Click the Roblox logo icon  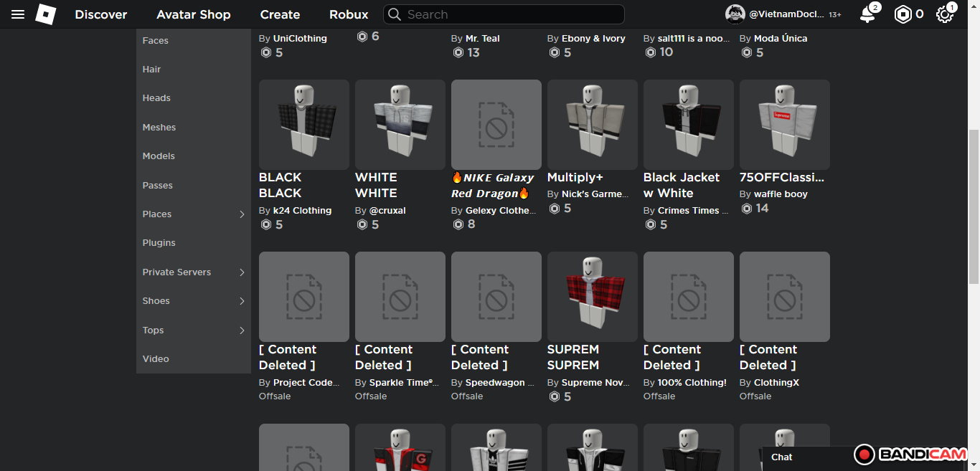[46, 14]
